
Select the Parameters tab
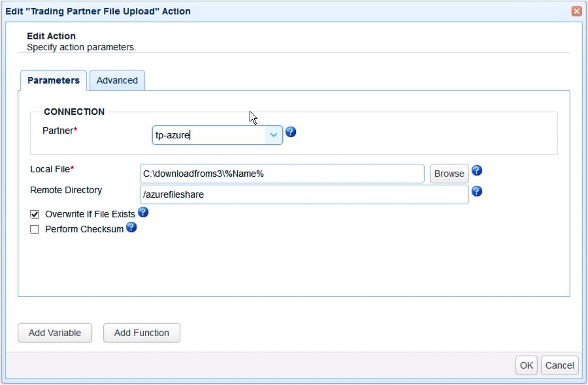[x=54, y=80]
